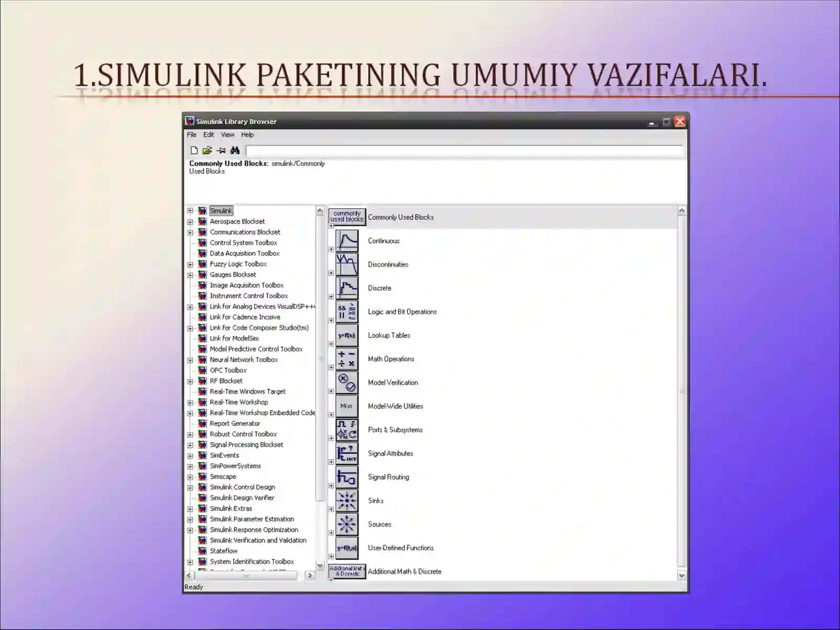Click tree panel scroll-up arrow
Image resolution: width=840 pixels, height=630 pixels.
click(x=320, y=211)
